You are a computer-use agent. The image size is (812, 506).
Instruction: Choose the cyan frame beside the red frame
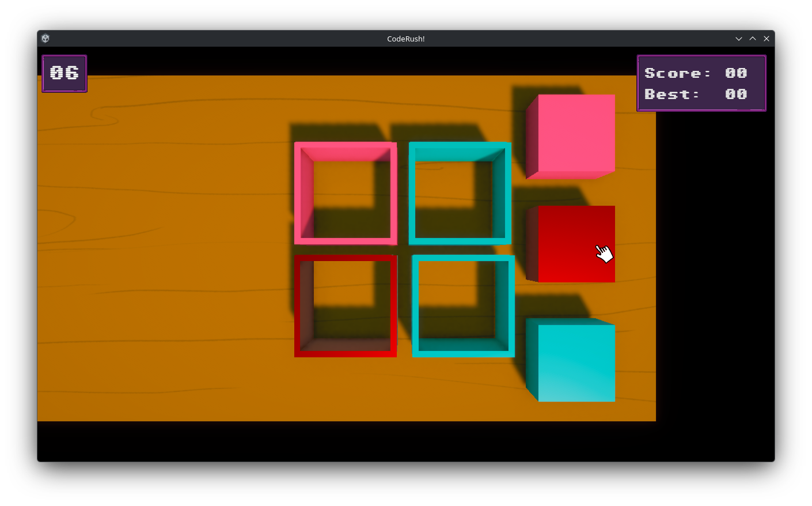[464, 306]
